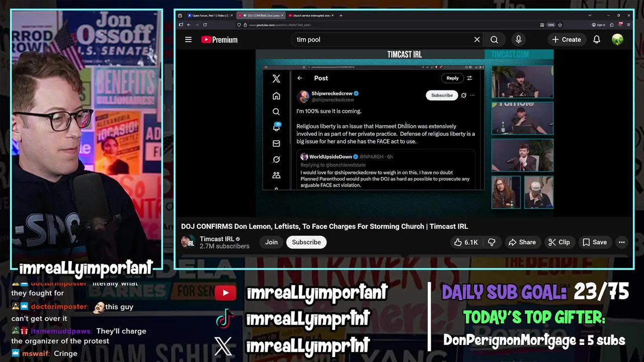Click the Reply button on the post
644x362 pixels.
point(452,78)
